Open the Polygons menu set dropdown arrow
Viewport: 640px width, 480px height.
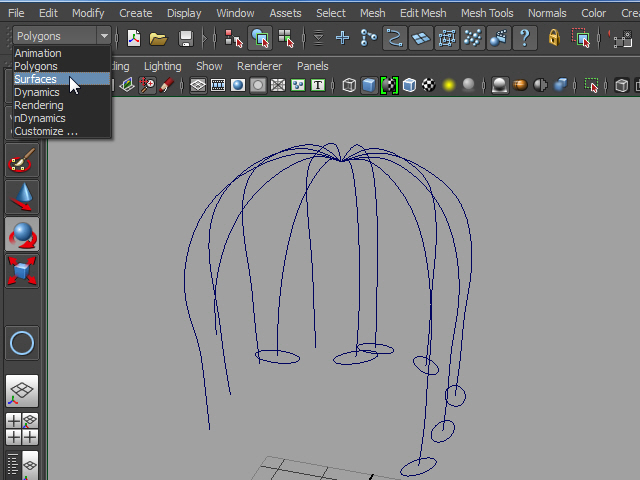coord(104,36)
